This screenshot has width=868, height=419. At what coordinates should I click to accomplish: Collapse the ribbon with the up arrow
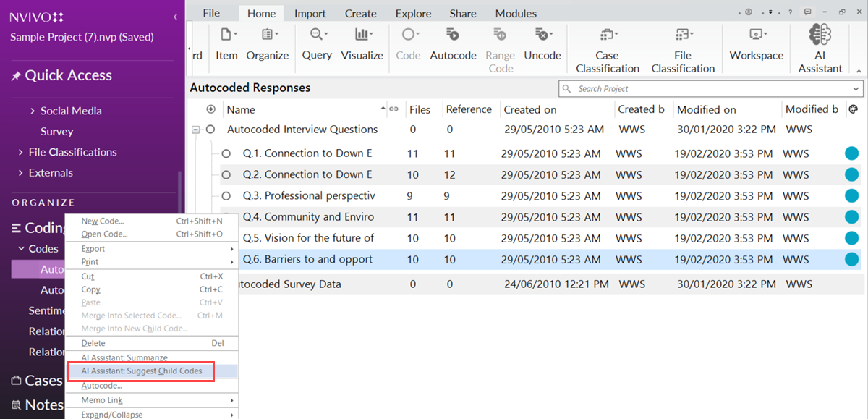coord(859,70)
